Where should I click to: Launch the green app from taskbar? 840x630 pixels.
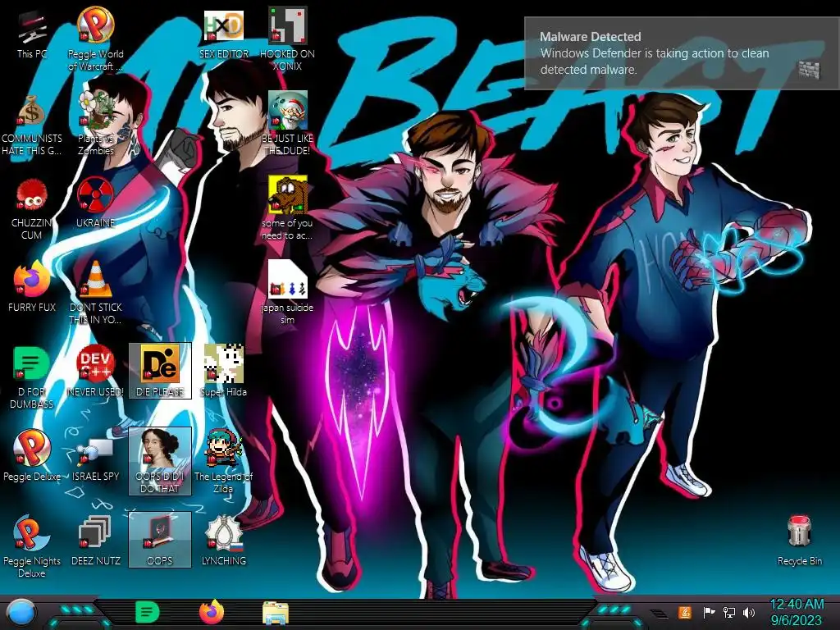point(148,613)
